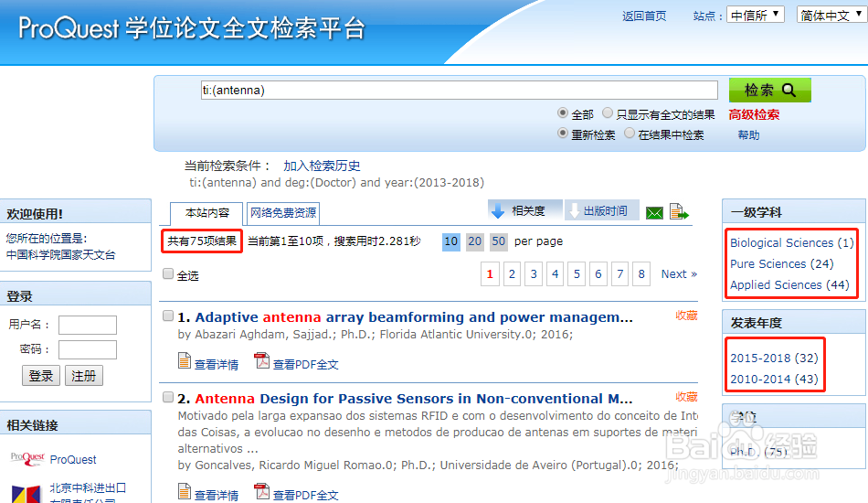Click 收藏 for result 2
Viewport: 868px width, 503px height.
coord(686,397)
